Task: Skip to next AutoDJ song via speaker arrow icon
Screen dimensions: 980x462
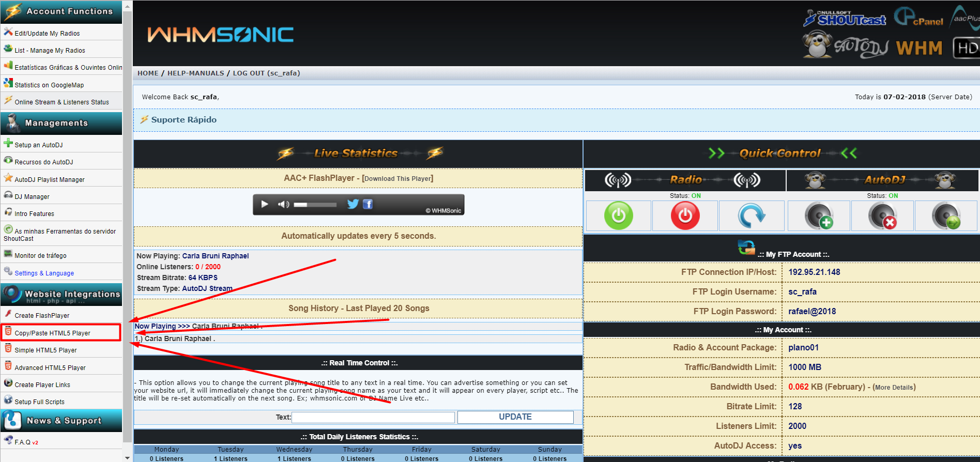Action: (x=946, y=215)
